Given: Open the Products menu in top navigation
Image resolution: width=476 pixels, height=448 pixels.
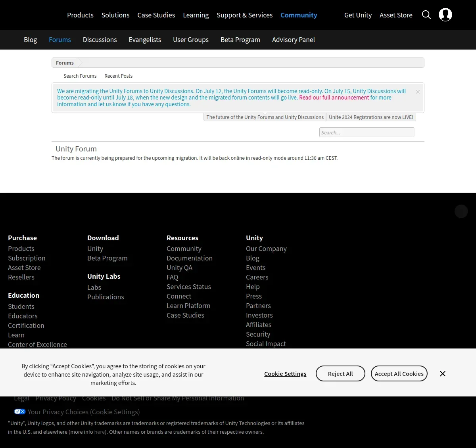Looking at the screenshot, I should (80, 15).
